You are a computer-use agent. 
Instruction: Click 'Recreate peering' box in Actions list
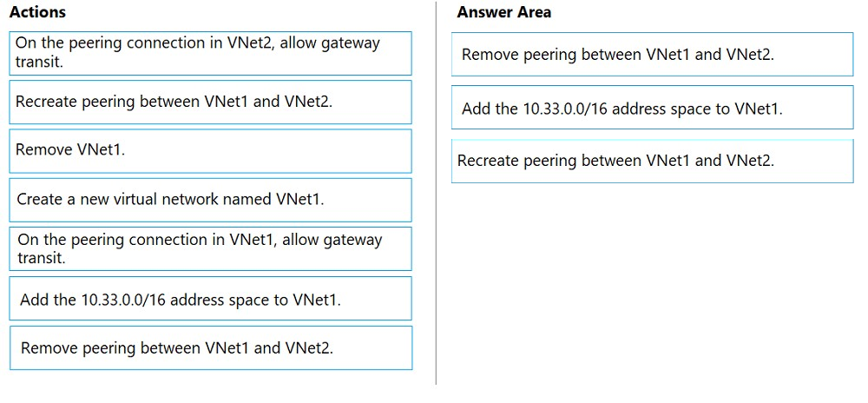point(210,102)
